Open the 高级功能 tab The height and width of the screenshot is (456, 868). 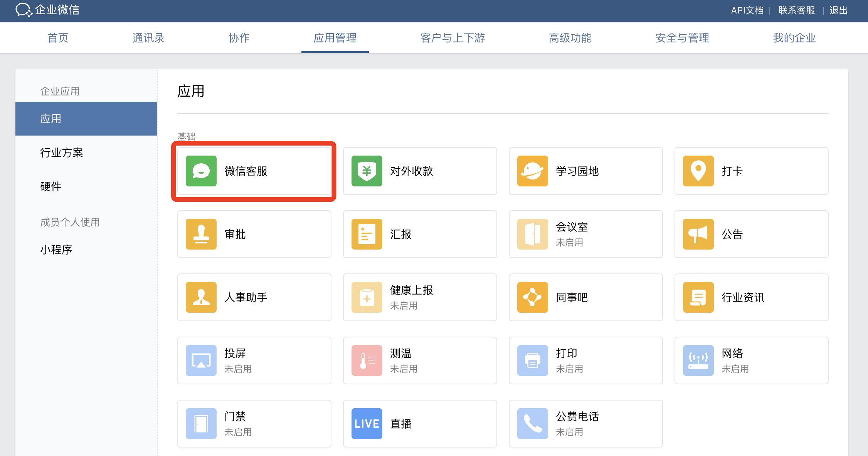(570, 38)
